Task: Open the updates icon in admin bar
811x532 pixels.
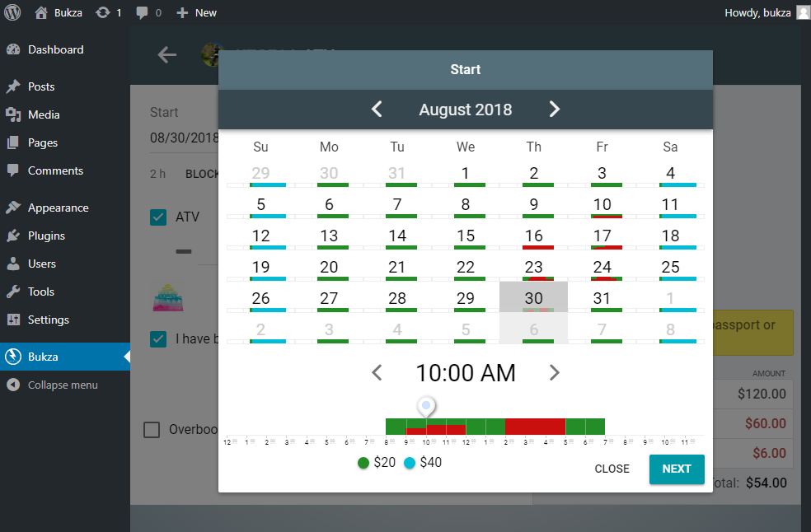Action: click(102, 12)
